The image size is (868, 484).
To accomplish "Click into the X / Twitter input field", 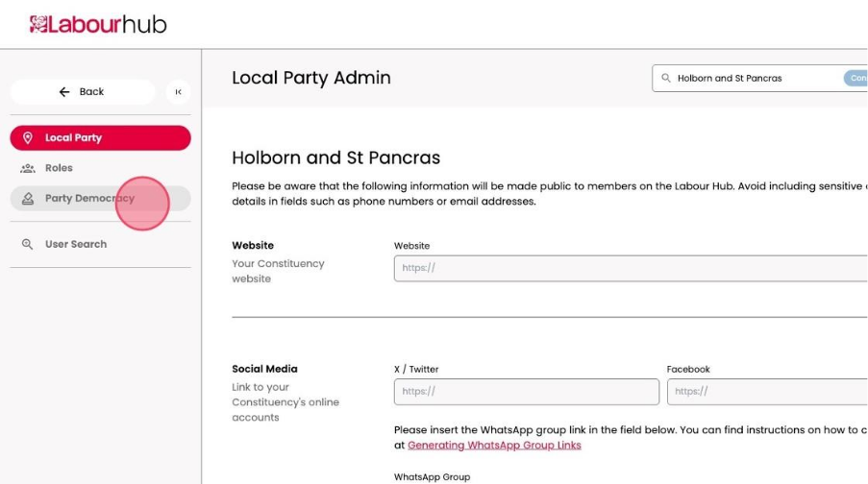I will (x=526, y=392).
